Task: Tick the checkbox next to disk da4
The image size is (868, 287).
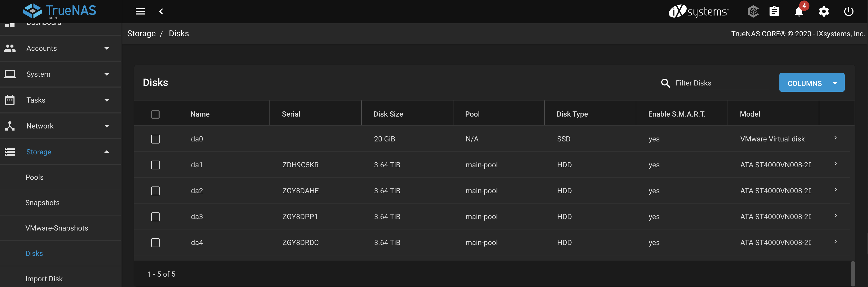Action: (155, 242)
